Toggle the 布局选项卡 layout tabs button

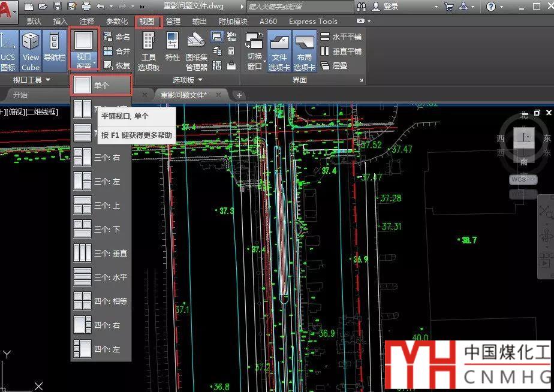tap(304, 50)
